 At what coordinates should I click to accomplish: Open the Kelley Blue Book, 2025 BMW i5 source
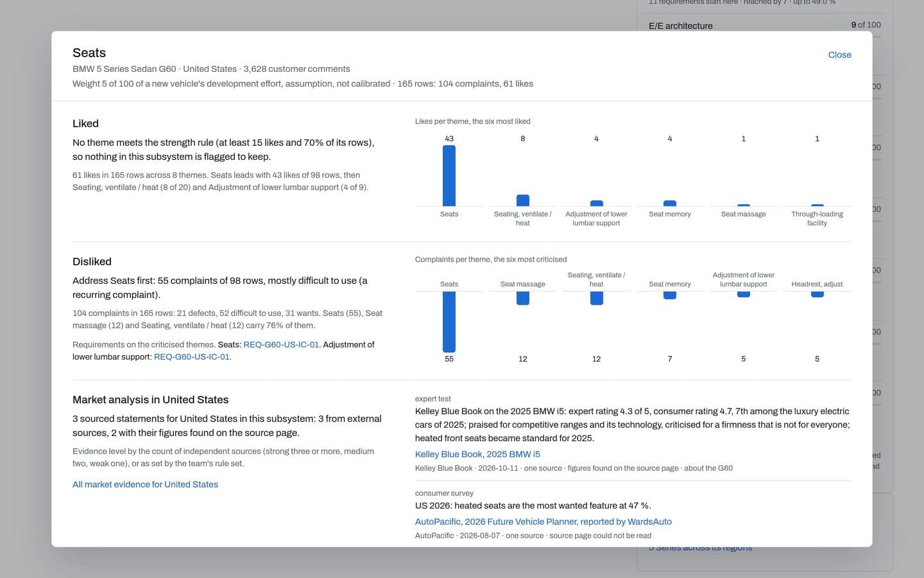coord(477,454)
